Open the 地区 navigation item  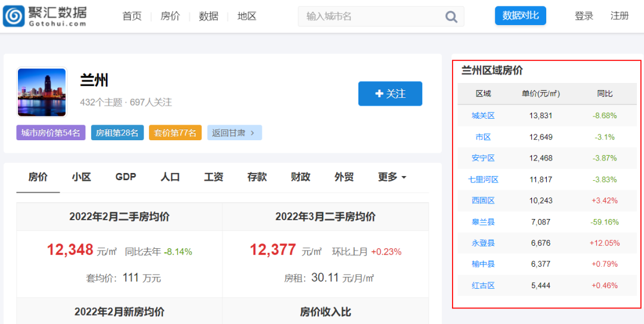coord(247,17)
